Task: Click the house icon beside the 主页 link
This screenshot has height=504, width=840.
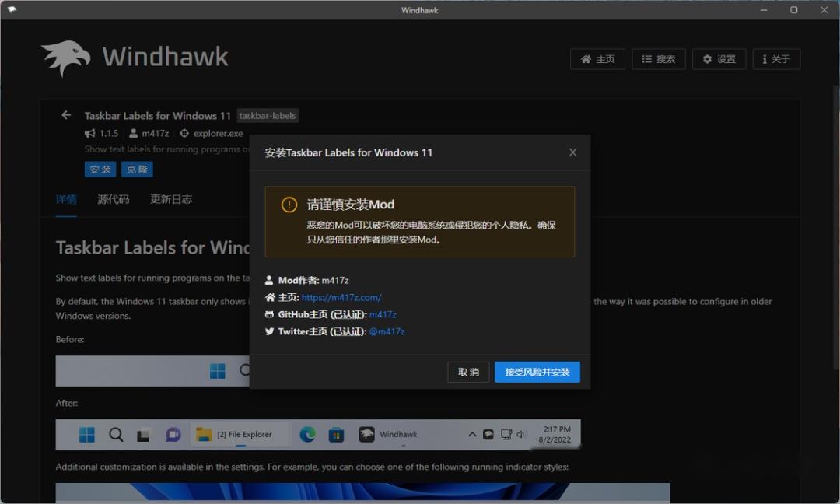Action: [x=585, y=58]
